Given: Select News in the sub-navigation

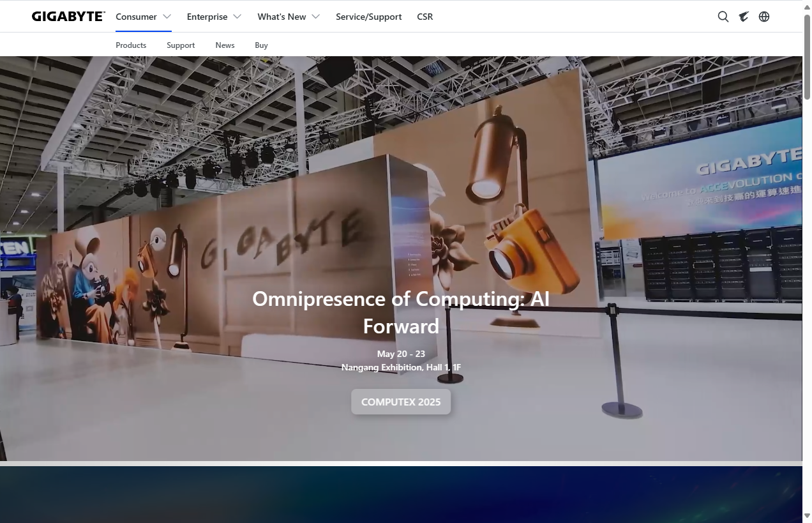Looking at the screenshot, I should pyautogui.click(x=225, y=45).
